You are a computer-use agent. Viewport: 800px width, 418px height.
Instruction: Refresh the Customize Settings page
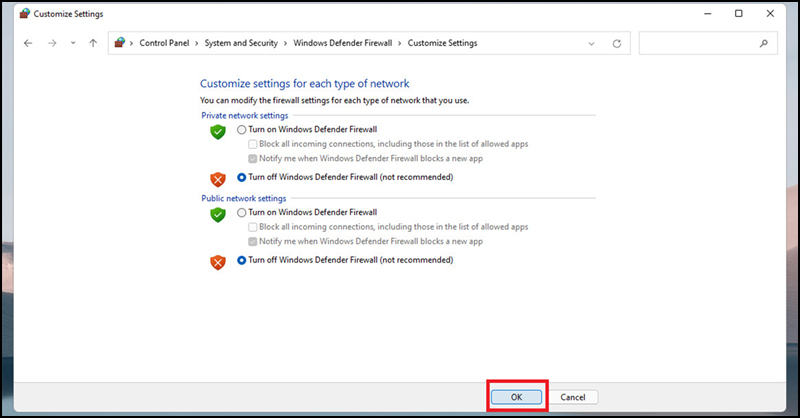tap(617, 43)
